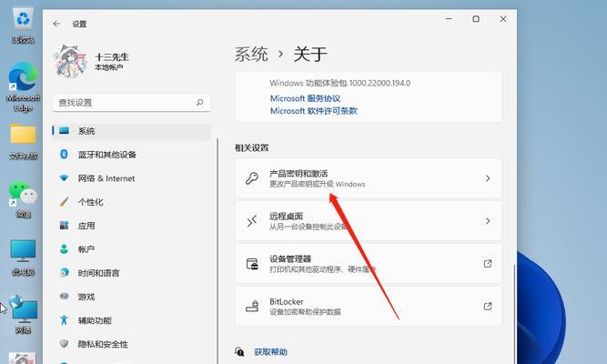Click the user avatar picture
The height and width of the screenshot is (364, 607).
click(x=70, y=61)
